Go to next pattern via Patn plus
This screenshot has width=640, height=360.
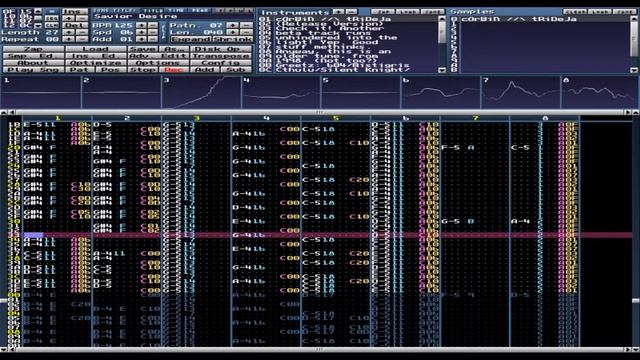233,25
